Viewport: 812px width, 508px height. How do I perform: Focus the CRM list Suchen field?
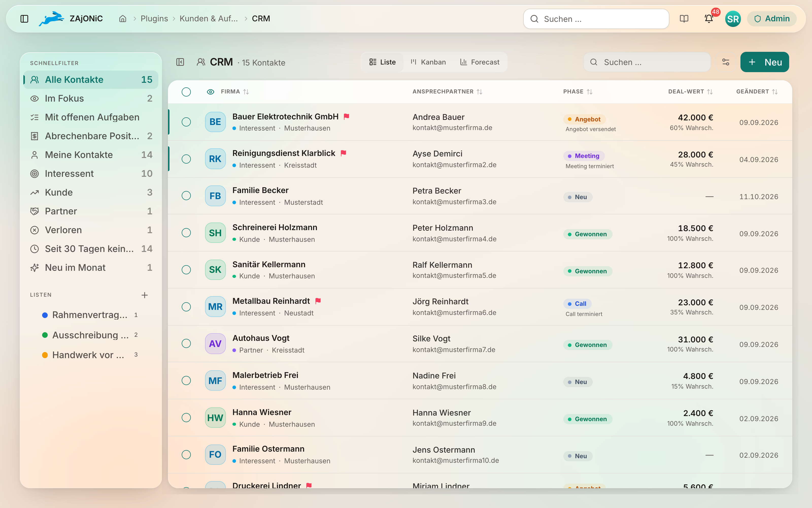pos(647,62)
